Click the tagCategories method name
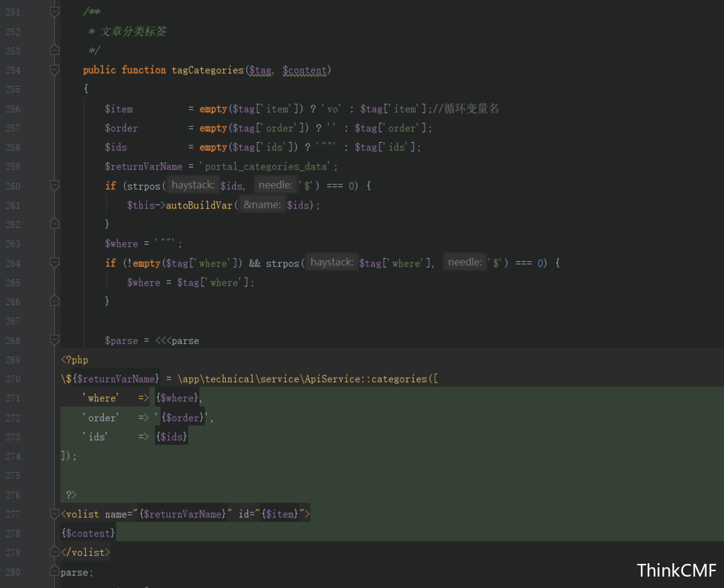The image size is (724, 588). (208, 70)
